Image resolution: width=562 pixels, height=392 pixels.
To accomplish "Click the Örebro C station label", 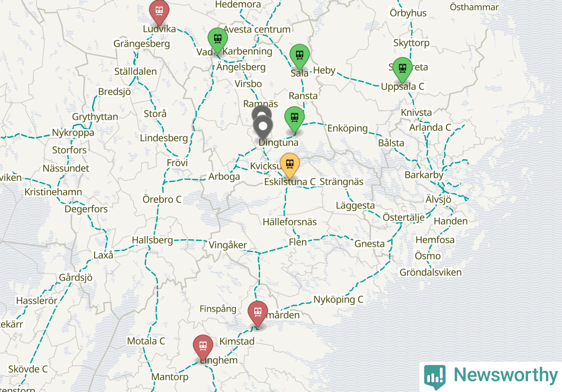I will (162, 199).
